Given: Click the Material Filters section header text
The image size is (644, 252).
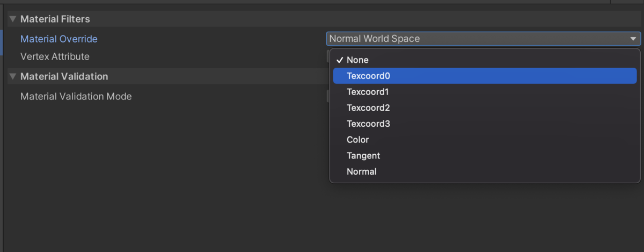Looking at the screenshot, I should [55, 19].
